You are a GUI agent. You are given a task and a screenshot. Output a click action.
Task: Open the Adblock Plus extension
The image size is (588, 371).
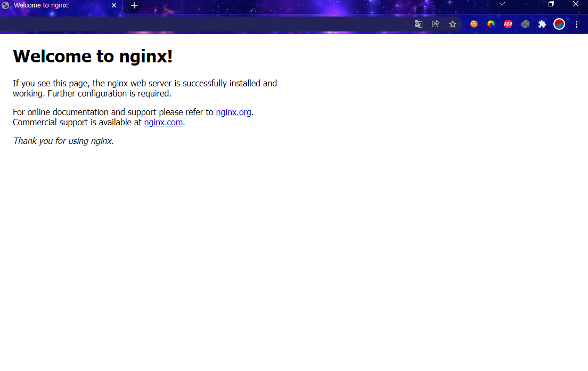click(x=508, y=24)
